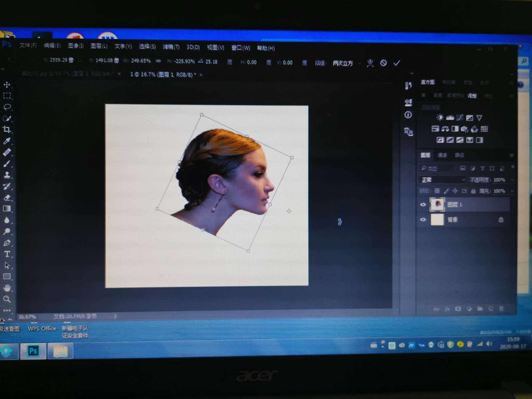
Task: Select the Zoom tool
Action: click(7, 299)
